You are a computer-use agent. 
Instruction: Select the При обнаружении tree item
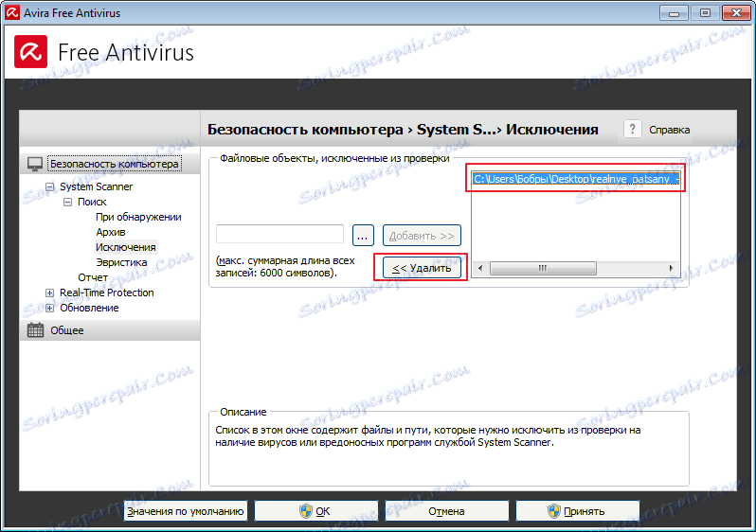pyautogui.click(x=138, y=217)
